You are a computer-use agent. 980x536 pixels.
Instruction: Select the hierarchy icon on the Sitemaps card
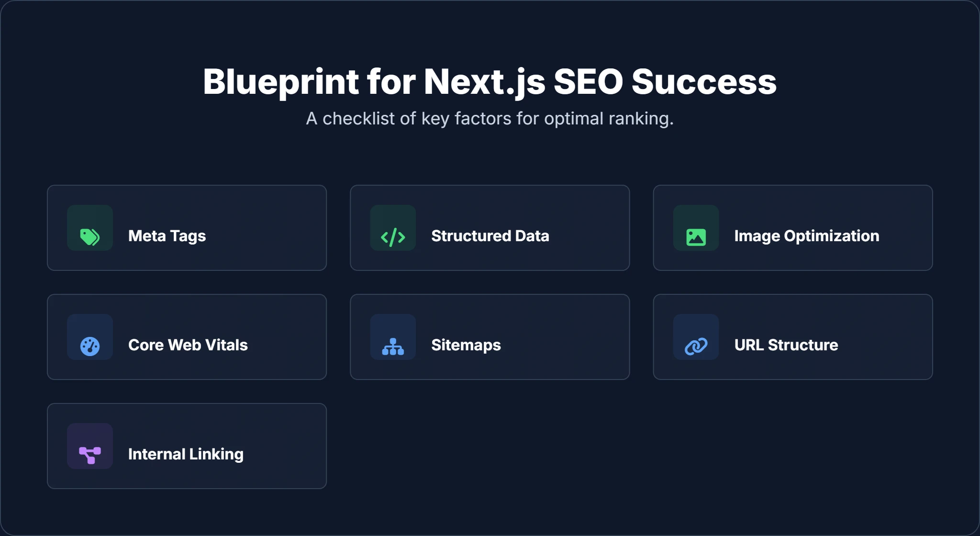(393, 337)
